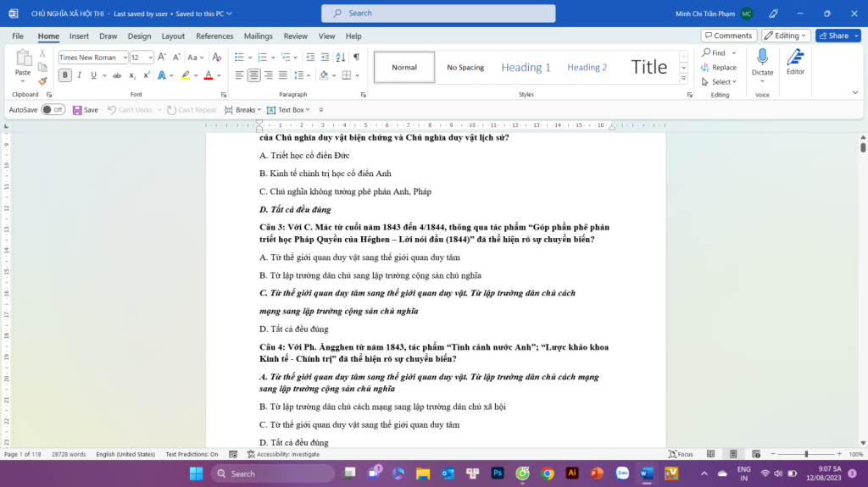This screenshot has width=868, height=487.
Task: Click the bullet list icon
Action: [240, 57]
